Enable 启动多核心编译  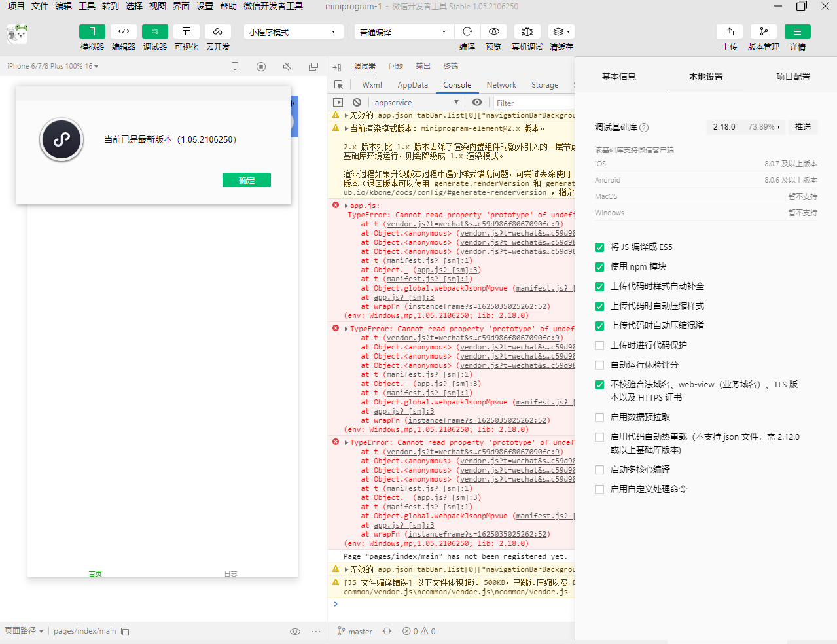[599, 470]
